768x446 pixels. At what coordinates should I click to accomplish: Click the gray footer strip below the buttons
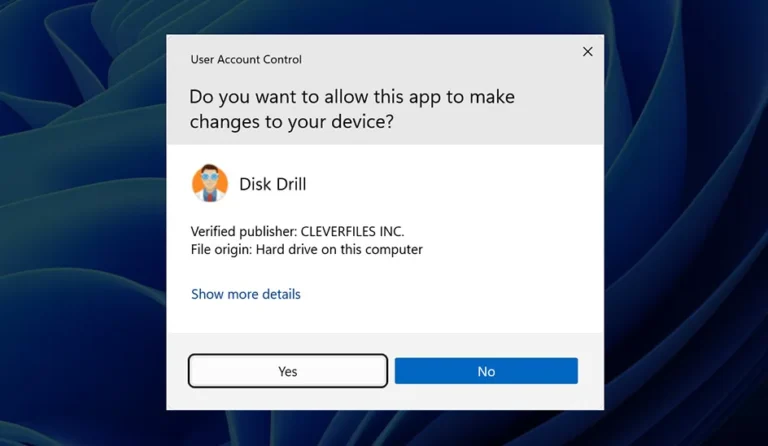tap(385, 399)
